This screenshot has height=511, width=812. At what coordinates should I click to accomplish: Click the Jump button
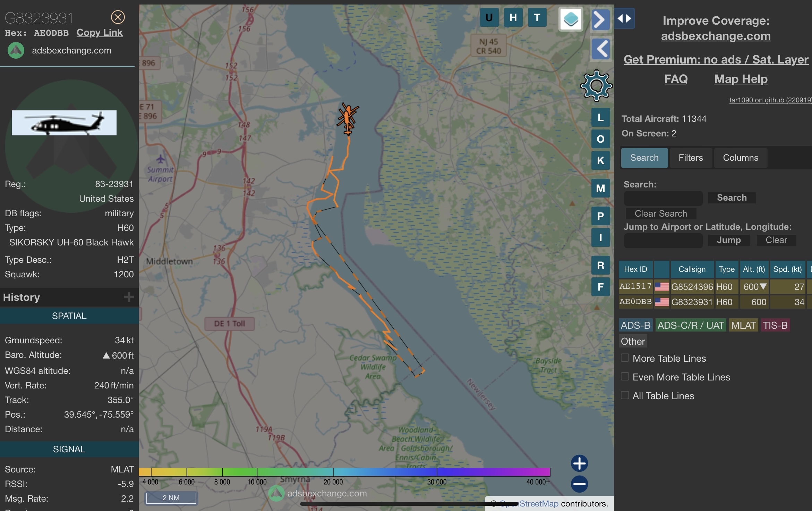pos(729,240)
